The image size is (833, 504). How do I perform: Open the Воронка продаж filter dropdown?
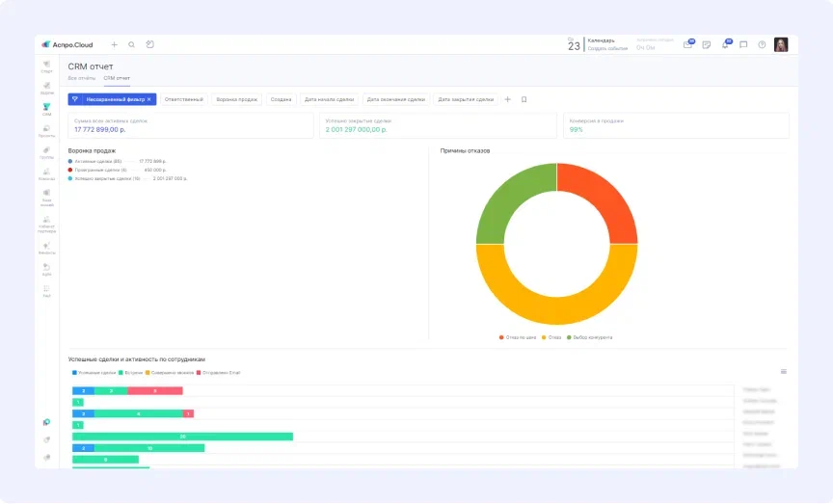tap(236, 99)
